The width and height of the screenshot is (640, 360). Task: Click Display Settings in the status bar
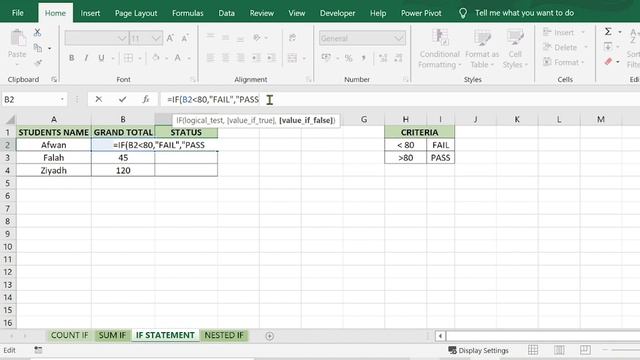tap(478, 350)
